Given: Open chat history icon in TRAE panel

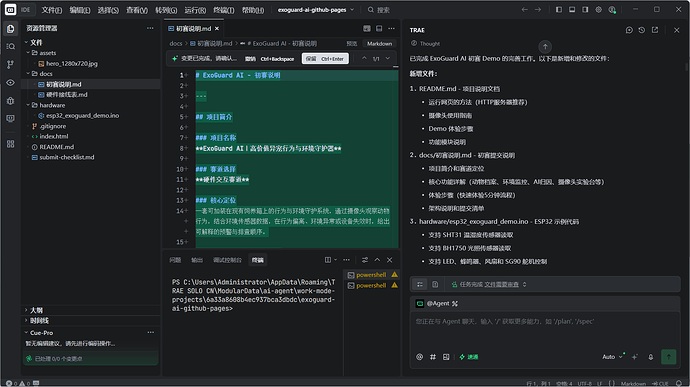Looking at the screenshot, I should (x=642, y=30).
